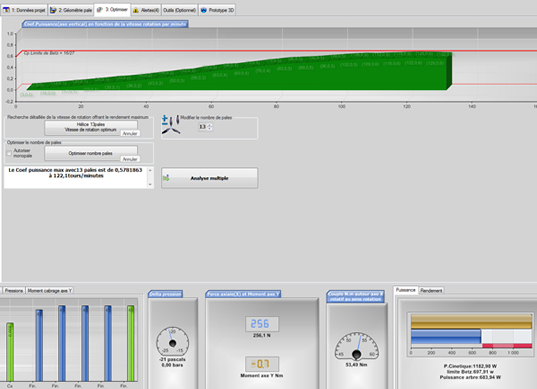
Task: Switch to the Rendement tab
Action: 431,290
